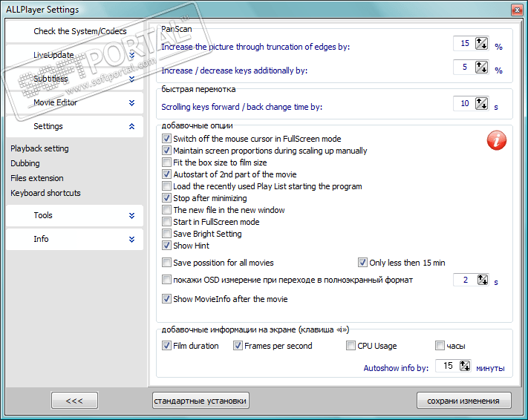The height and width of the screenshot is (420, 528).
Task: Enable покажи OSD измерение checkbox
Action: (166, 279)
